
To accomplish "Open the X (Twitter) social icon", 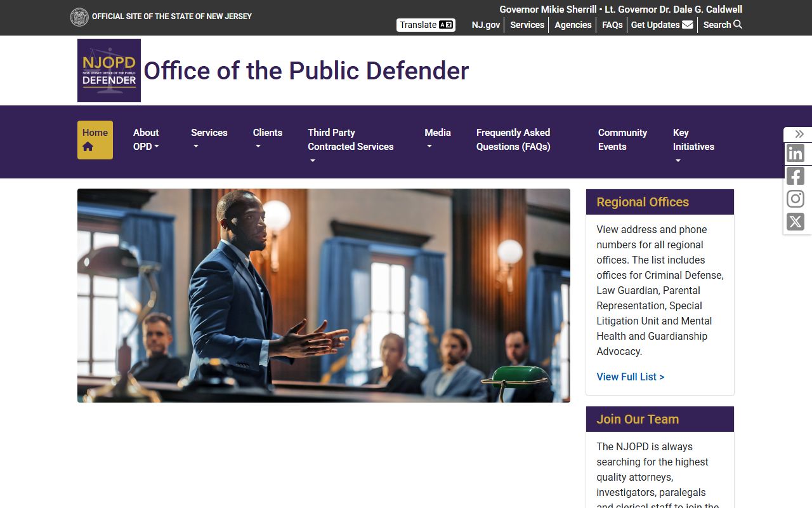I will [796, 222].
